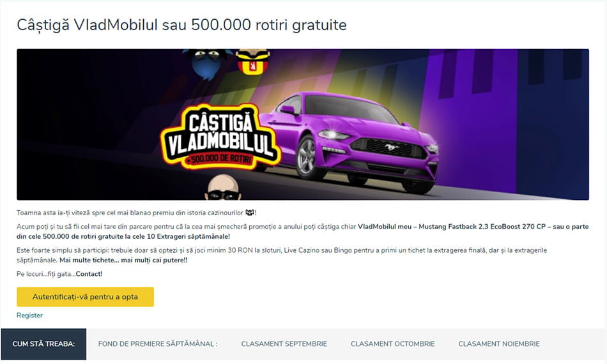Image resolution: width=607 pixels, height=364 pixels.
Task: Click the 'Câștigă VladMobilul' yellow badge logo
Action: coord(220,136)
